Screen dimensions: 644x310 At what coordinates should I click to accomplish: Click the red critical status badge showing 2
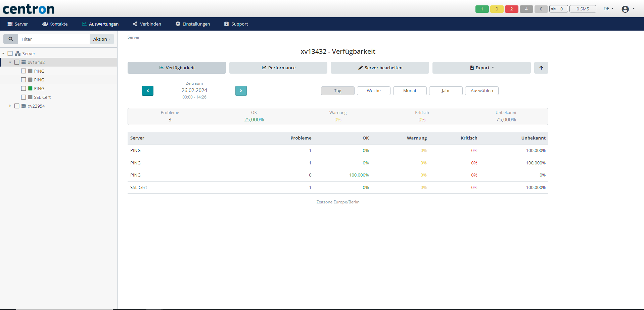511,9
